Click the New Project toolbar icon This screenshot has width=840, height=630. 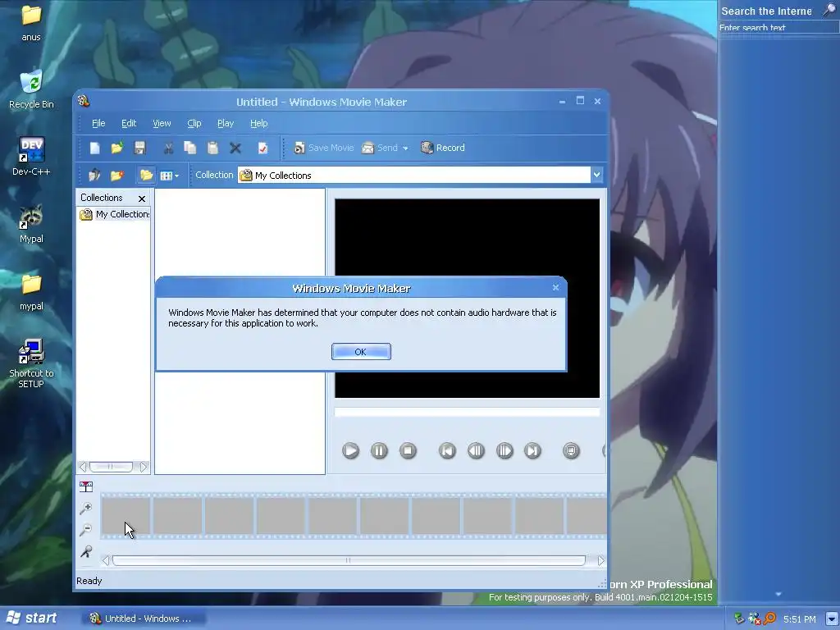click(x=95, y=148)
